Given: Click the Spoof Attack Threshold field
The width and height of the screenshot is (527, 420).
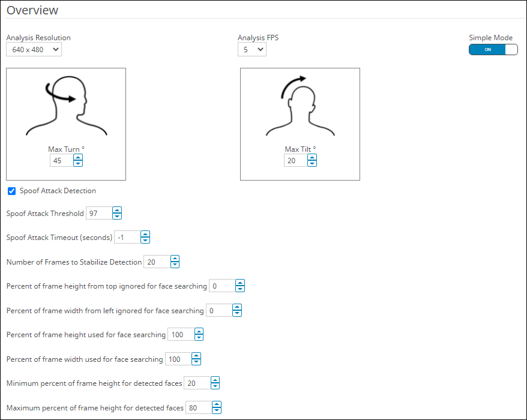Looking at the screenshot, I should [x=99, y=213].
